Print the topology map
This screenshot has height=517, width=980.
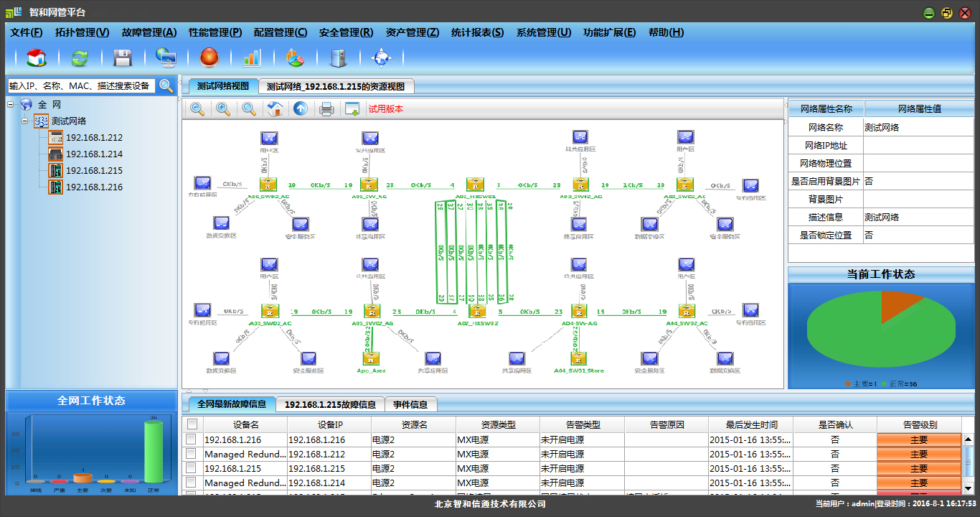coord(326,109)
